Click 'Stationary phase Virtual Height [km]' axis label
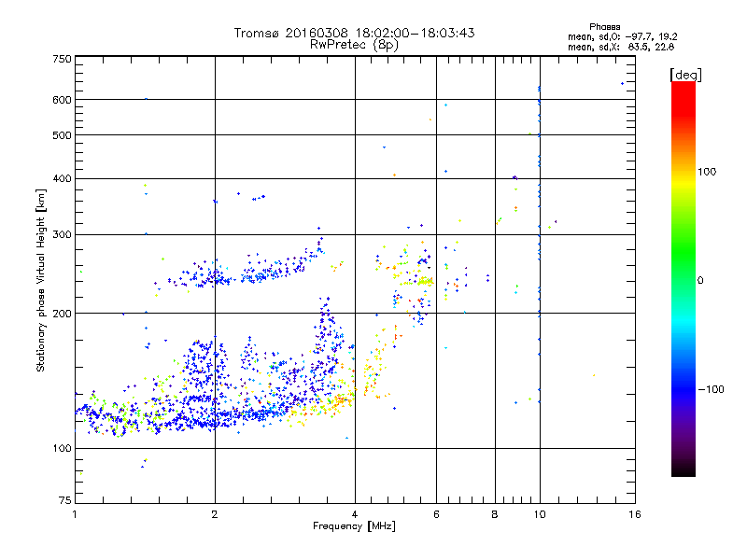This screenshot has height=560, width=747. 41,280
